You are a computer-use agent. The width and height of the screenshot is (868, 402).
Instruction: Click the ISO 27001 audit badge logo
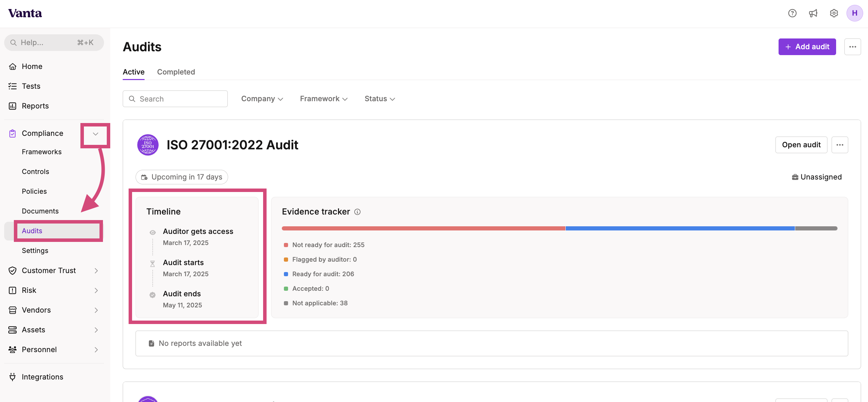[x=148, y=145]
